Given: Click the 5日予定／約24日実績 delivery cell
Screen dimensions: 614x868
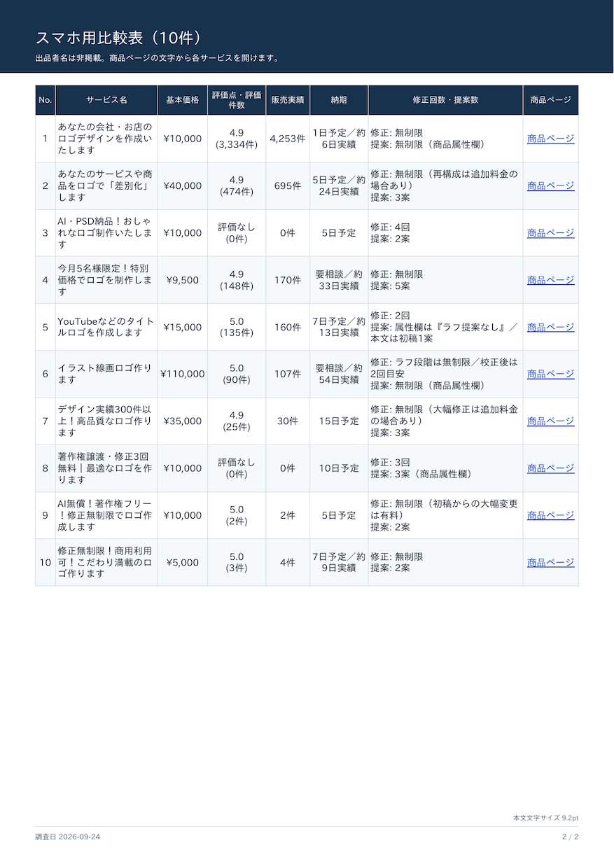Looking at the screenshot, I should (339, 185).
